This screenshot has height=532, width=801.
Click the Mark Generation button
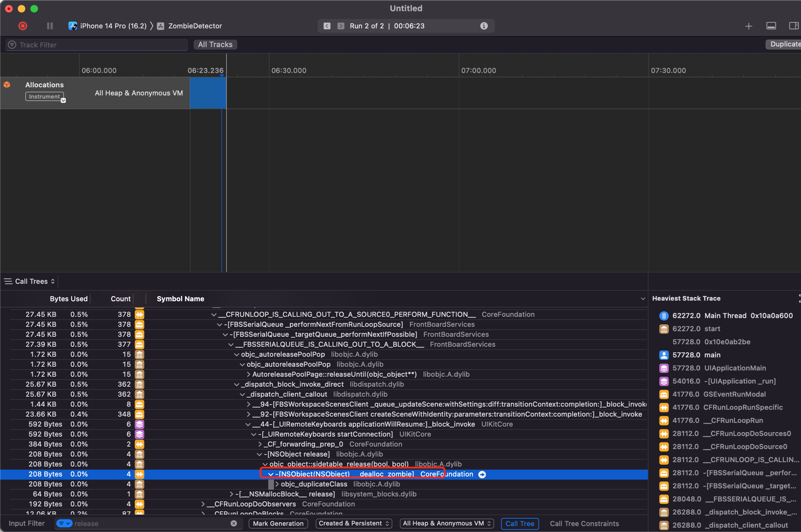pos(278,523)
